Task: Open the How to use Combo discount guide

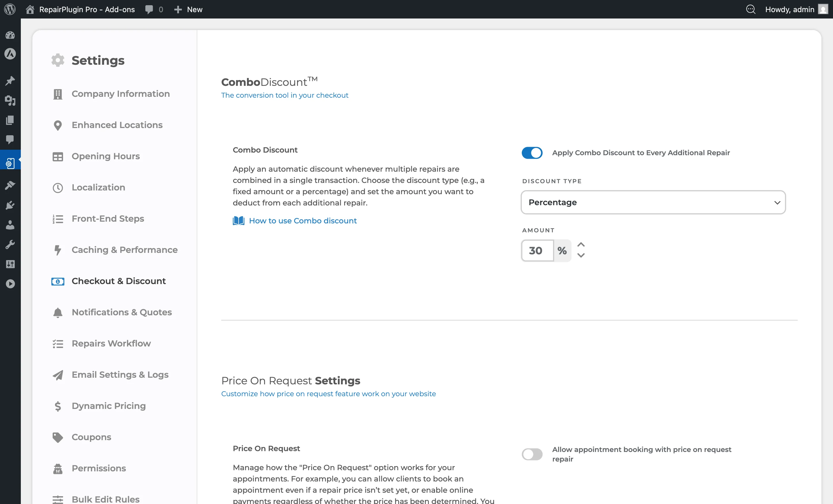Action: point(303,220)
